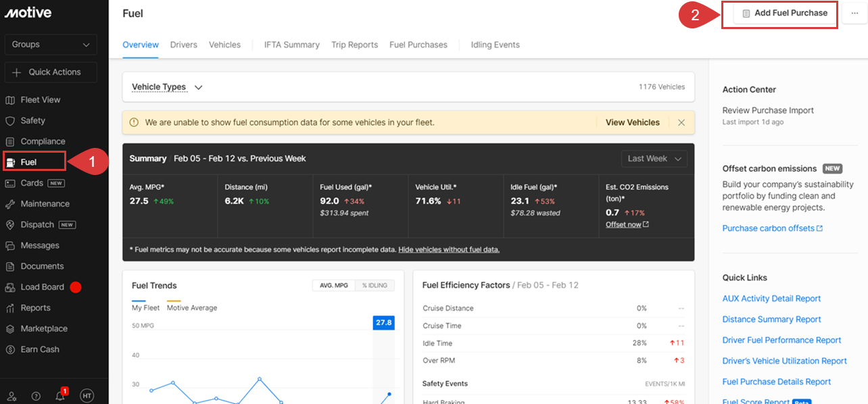Open the Reports menu item
Viewport: 868px width, 404px height.
tap(35, 308)
